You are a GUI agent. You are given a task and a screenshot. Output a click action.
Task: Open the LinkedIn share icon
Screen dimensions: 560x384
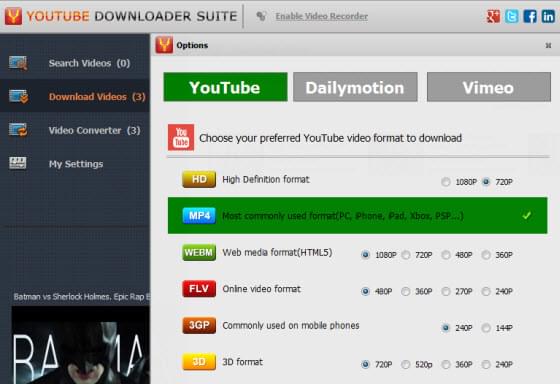[548, 16]
